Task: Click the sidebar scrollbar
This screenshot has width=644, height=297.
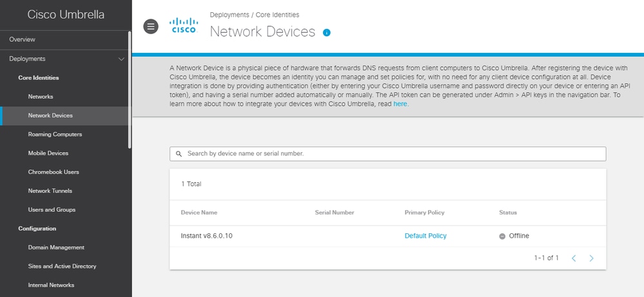Action: (130, 90)
